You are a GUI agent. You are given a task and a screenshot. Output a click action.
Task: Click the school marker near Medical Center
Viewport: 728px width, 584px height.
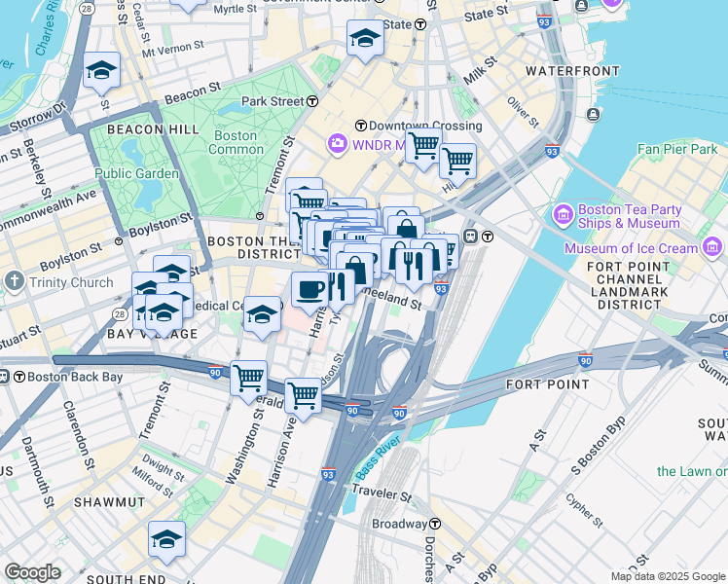point(262,317)
